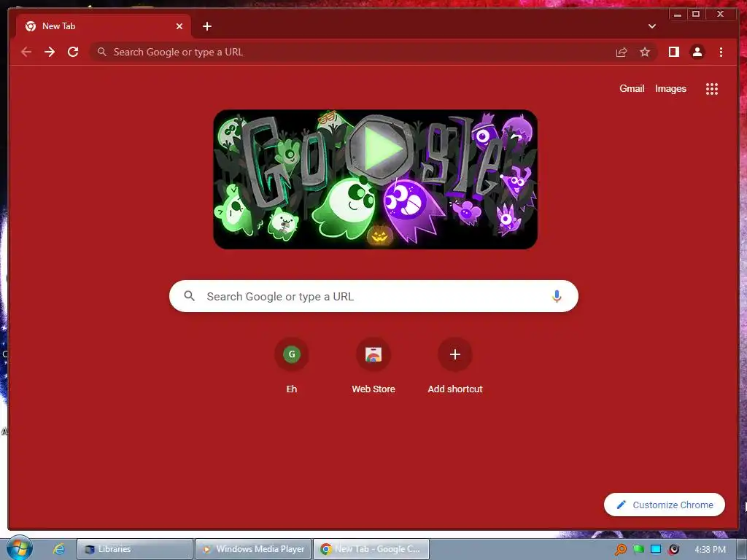Click the blue monitor tray icon

656,549
